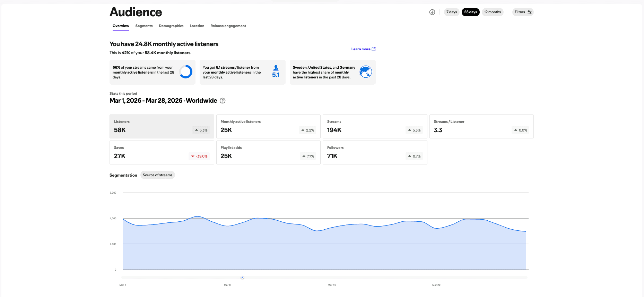Screen dimensions: 644x297
Task: Click the globe icon in the countries card
Action: (x=366, y=72)
